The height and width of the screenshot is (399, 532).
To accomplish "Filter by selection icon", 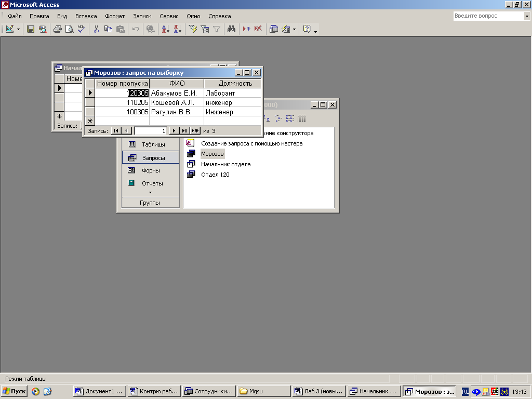I will tap(193, 29).
